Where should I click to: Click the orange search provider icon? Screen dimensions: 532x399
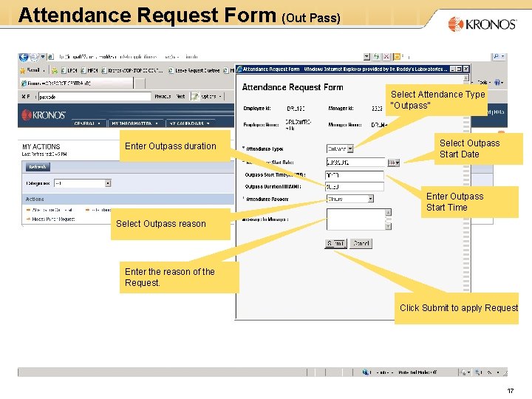coord(396,57)
